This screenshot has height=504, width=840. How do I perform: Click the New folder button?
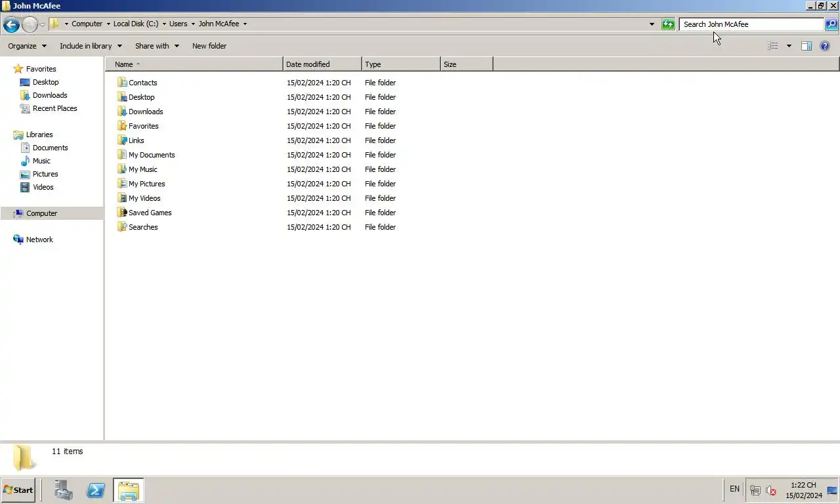(209, 46)
